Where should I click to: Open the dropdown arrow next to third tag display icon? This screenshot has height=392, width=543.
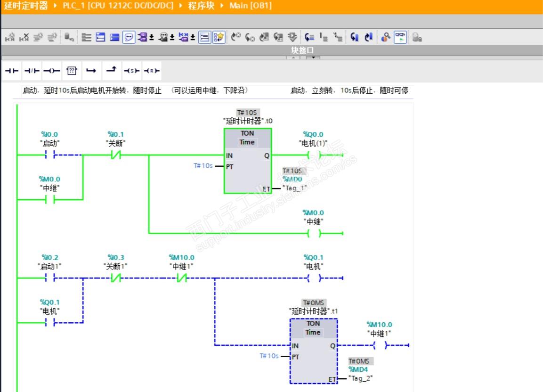pos(193,37)
